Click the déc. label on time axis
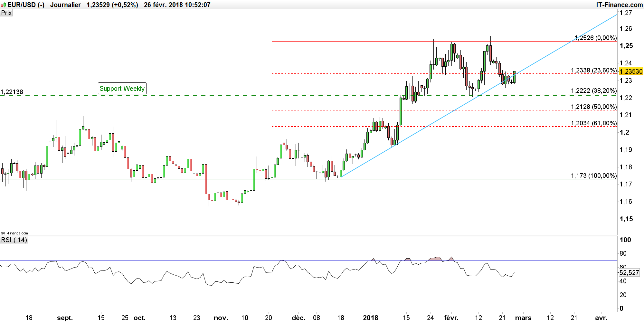The height and width of the screenshot is (322, 644). (298, 318)
